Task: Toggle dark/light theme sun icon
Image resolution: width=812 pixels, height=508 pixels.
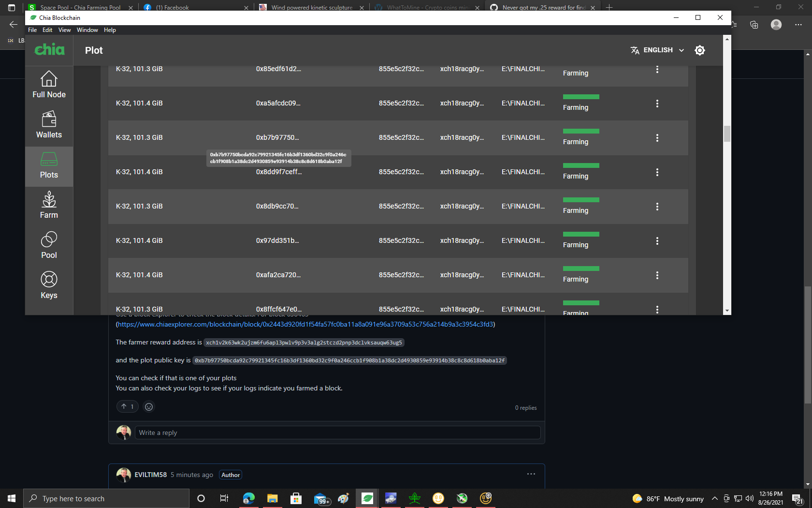Action: (699, 50)
